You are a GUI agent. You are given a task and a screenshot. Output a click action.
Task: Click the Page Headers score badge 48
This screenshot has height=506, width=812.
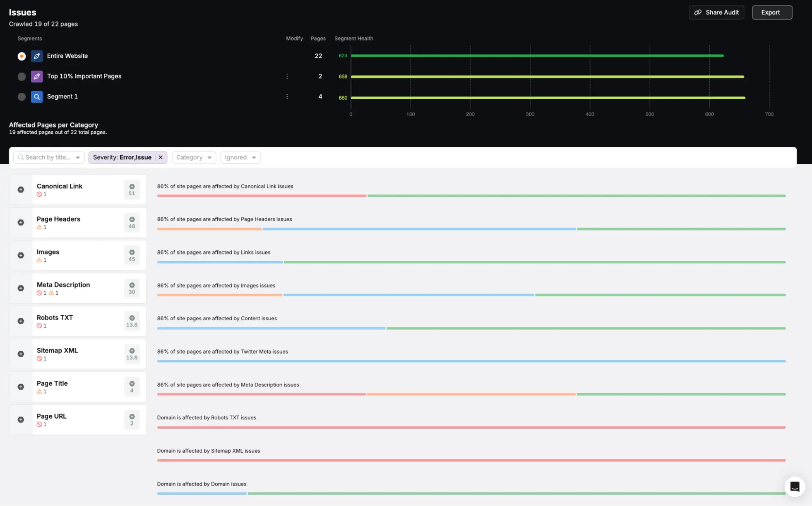click(132, 223)
